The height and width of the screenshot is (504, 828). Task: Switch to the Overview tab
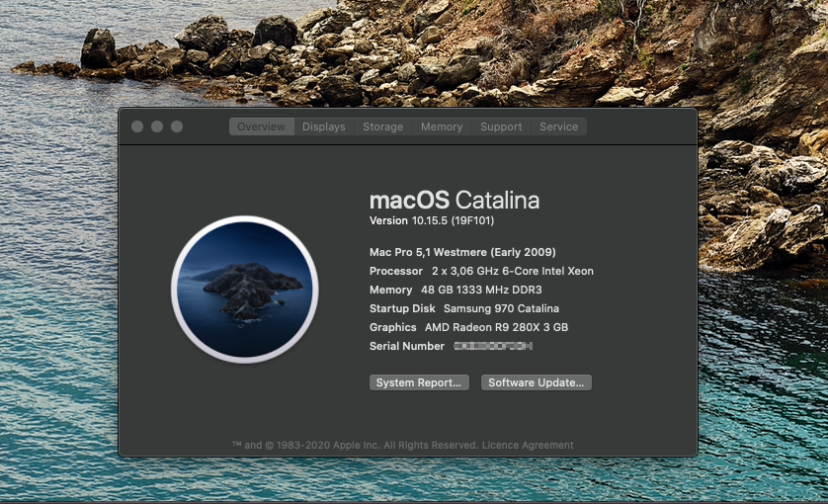262,126
